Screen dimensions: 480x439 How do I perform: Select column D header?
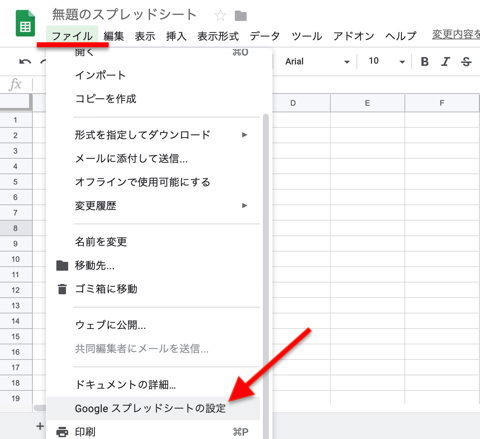point(293,103)
